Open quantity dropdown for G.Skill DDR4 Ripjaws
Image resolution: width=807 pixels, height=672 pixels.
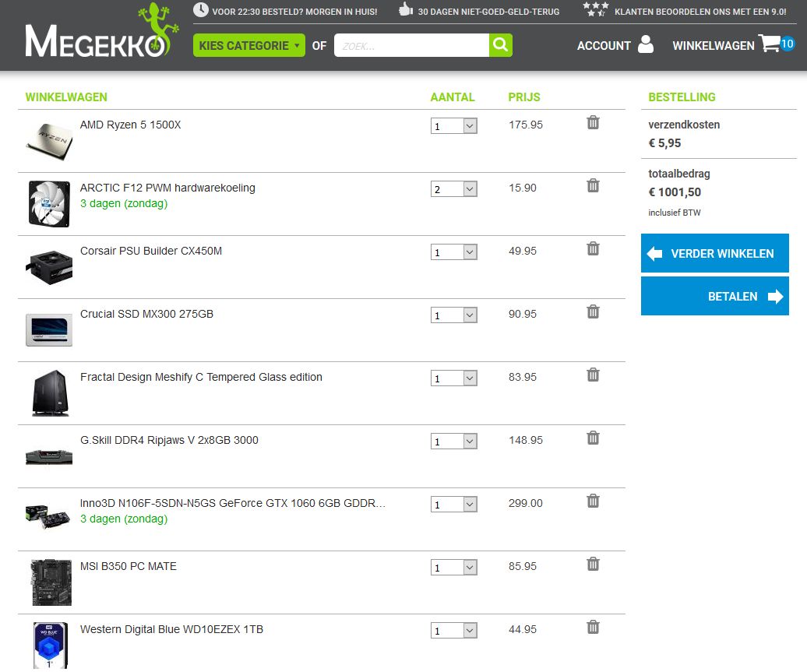[454, 441]
